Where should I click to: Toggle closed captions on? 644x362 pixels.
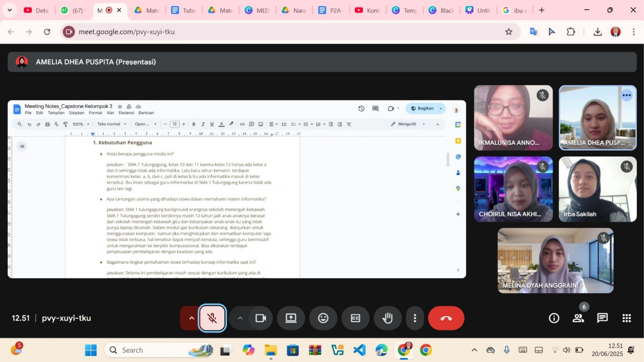tap(356, 318)
